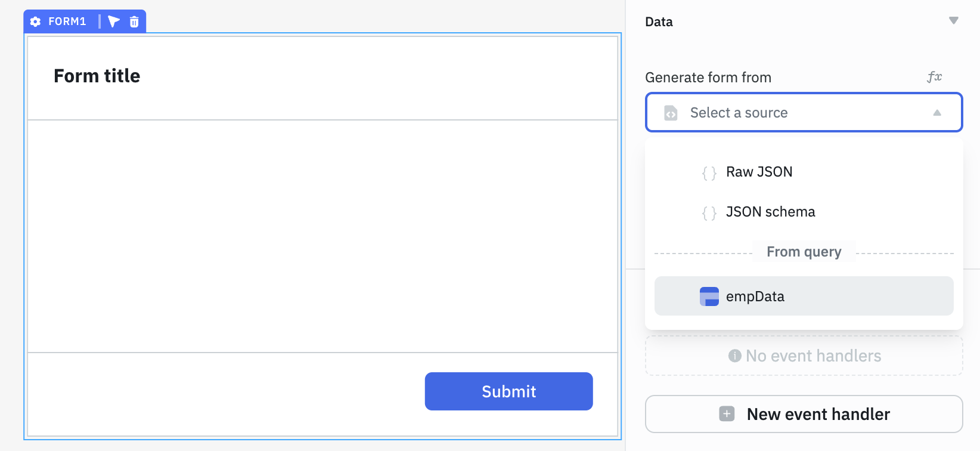Click the New event handler button
This screenshot has width=980, height=451.
[x=804, y=413]
